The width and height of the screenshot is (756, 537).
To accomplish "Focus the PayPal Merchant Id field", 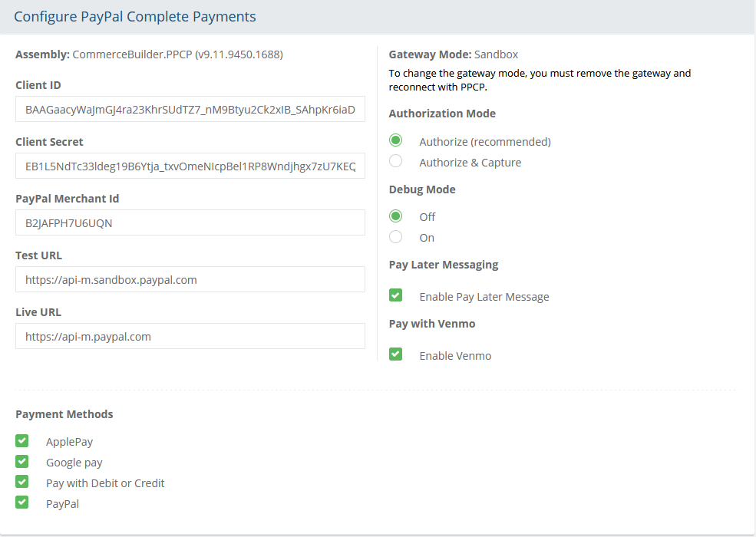I will tap(190, 223).
